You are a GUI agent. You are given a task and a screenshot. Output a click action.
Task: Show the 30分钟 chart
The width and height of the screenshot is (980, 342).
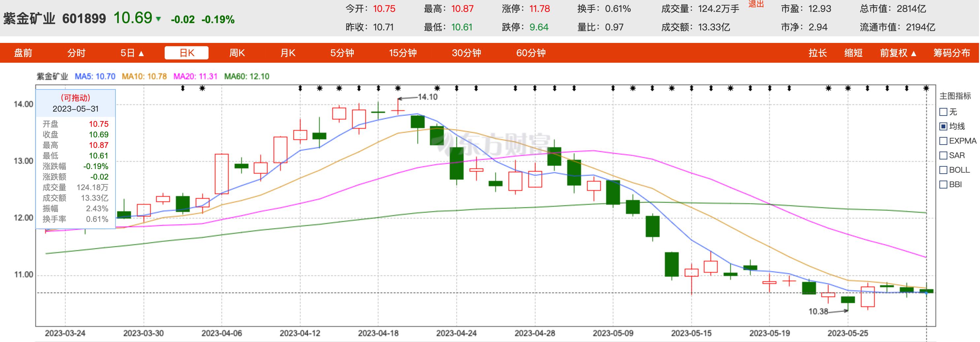tap(467, 53)
